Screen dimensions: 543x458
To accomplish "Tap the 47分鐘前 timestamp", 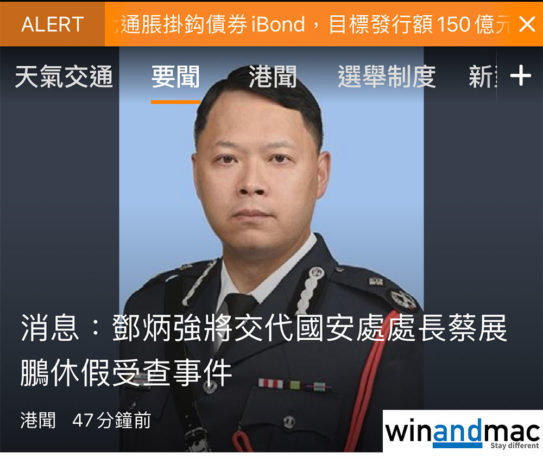I will (112, 420).
